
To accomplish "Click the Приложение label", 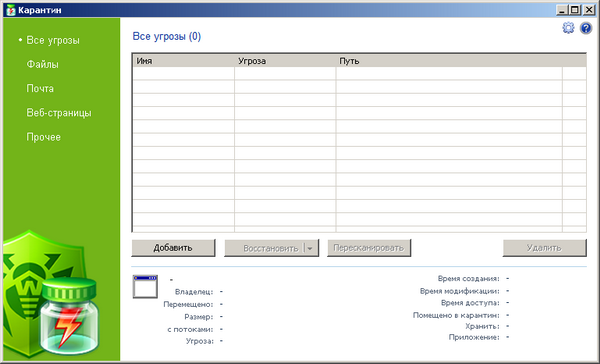I will pos(474,338).
